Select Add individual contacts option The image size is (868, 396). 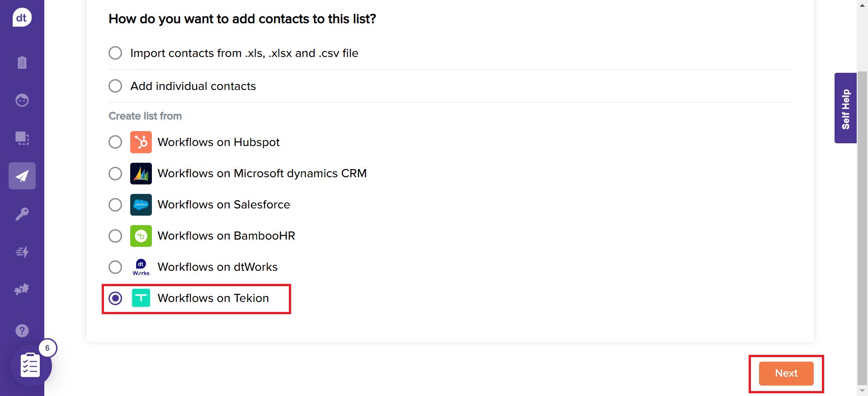(x=115, y=86)
